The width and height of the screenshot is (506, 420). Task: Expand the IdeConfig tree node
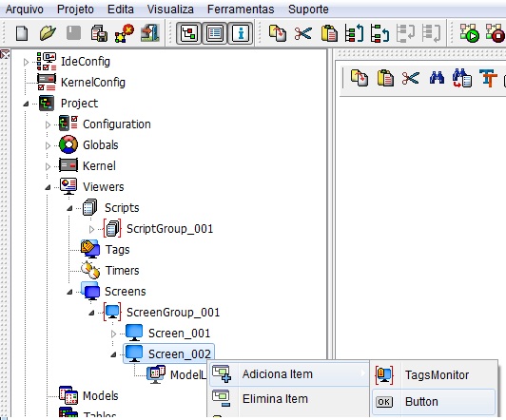26,62
